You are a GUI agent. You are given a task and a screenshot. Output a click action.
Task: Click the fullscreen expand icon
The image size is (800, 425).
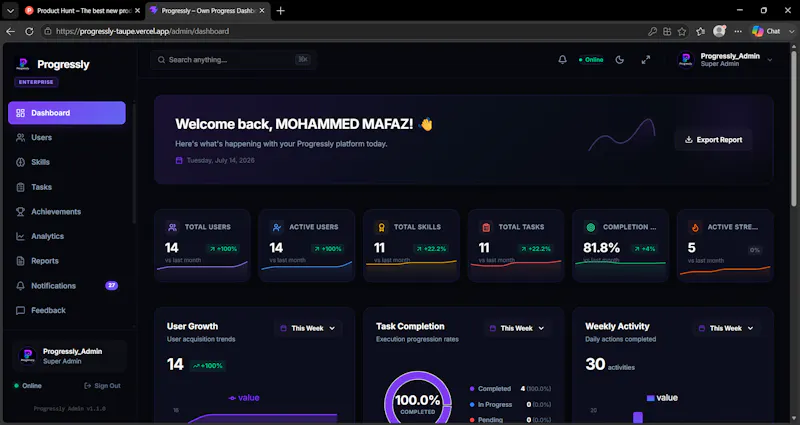coord(646,60)
